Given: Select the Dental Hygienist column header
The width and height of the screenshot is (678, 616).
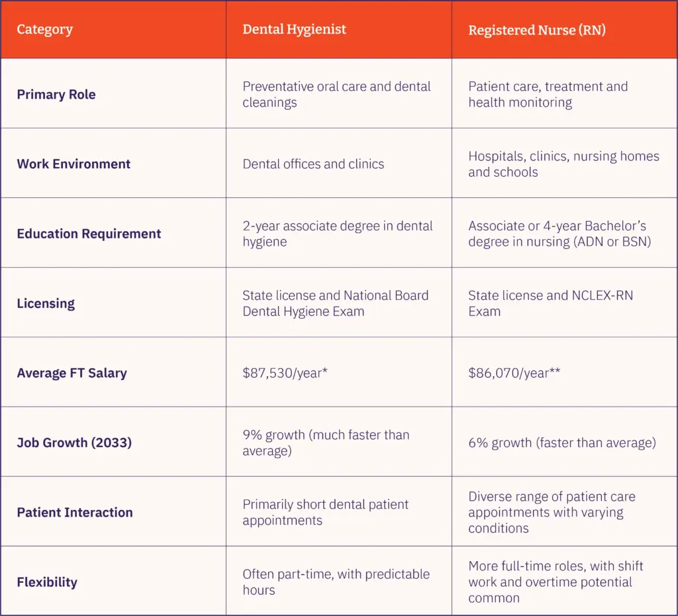Looking at the screenshot, I should click(294, 29).
